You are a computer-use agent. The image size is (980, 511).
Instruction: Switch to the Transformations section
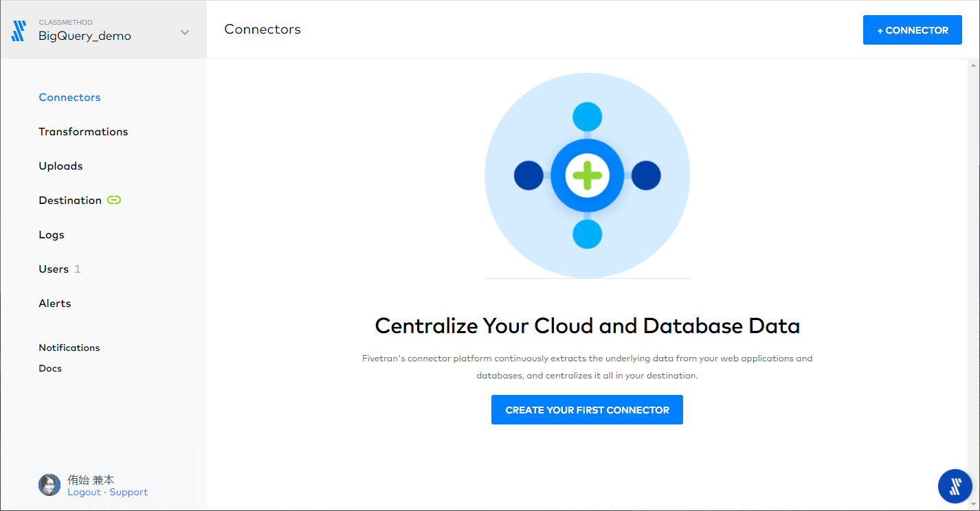coord(83,131)
